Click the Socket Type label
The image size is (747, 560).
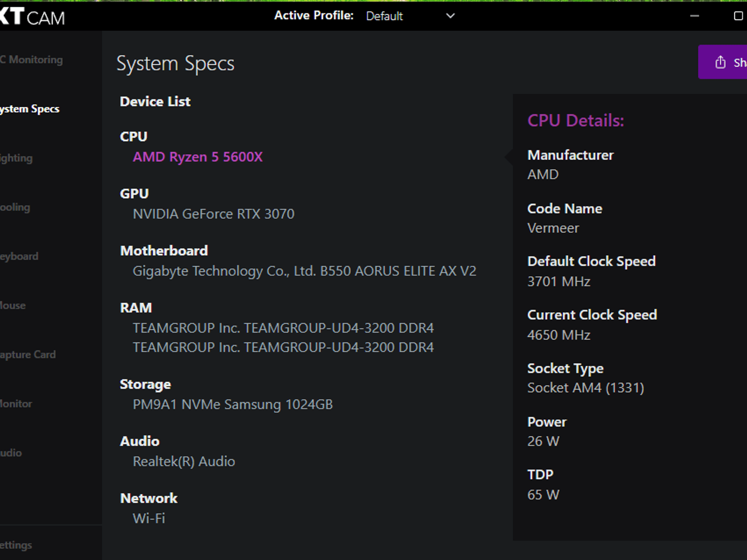(565, 369)
